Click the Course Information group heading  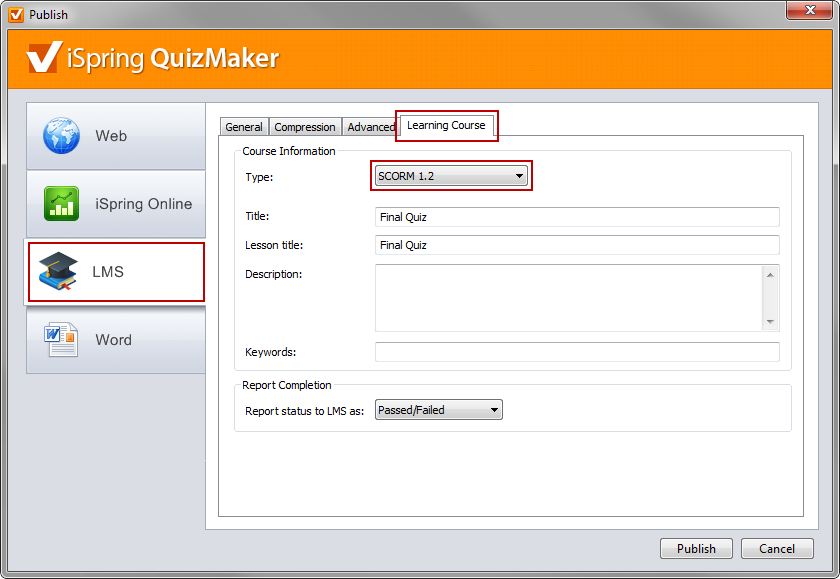pos(289,151)
